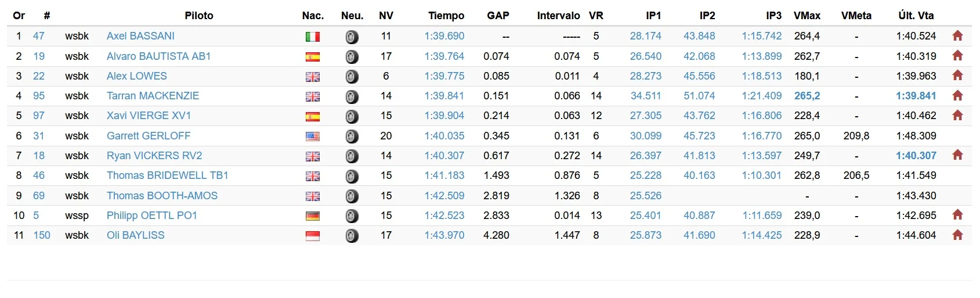The width and height of the screenshot is (980, 298).
Task: Click the tyre icon for Garrett Gerloff
Action: (x=352, y=137)
